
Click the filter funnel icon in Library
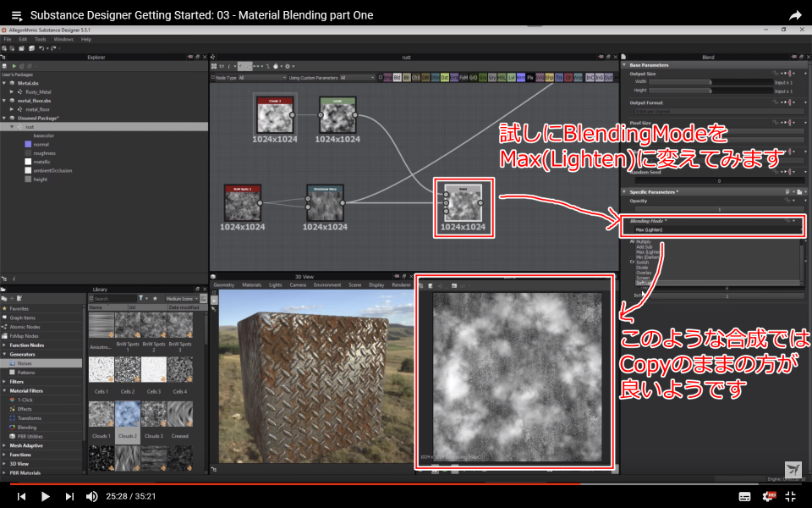pos(140,298)
